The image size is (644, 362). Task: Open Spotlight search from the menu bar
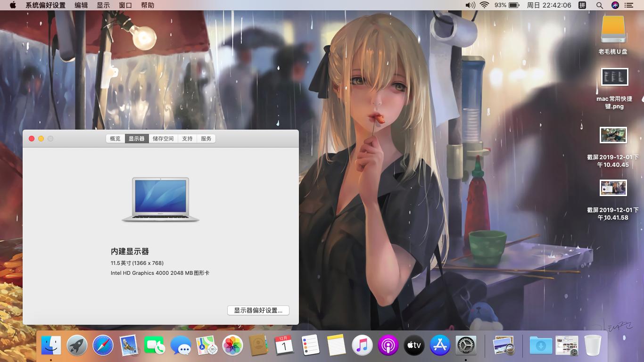coord(600,5)
